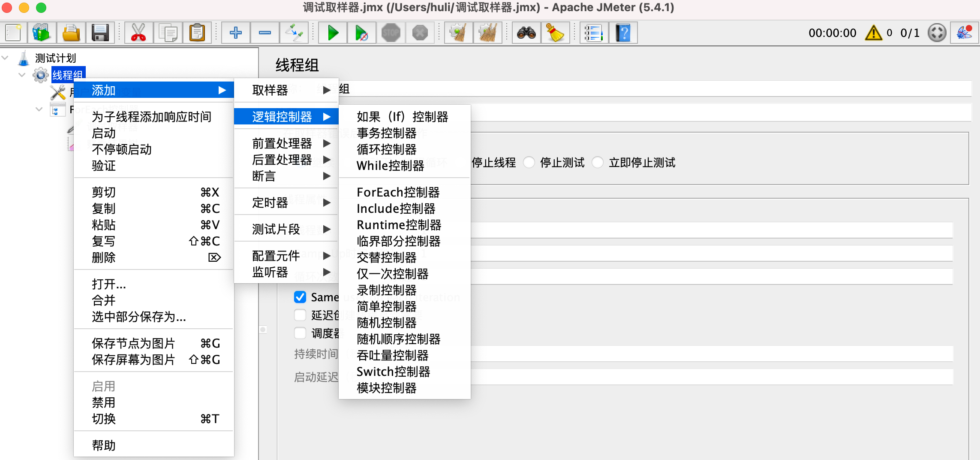Add 仅一次控制器 from submenu
The height and width of the screenshot is (460, 980).
coord(405,274)
